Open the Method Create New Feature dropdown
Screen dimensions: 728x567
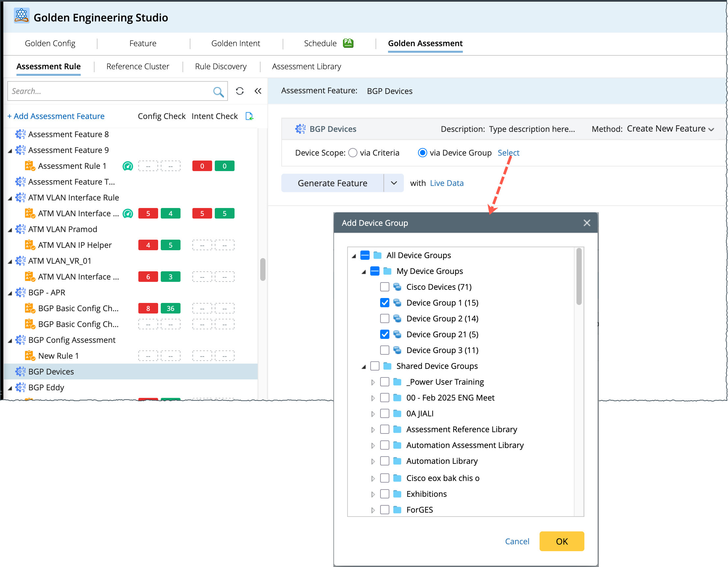click(x=670, y=129)
